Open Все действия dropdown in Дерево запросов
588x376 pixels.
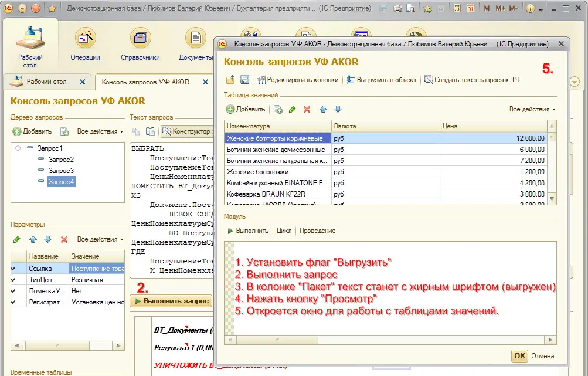100,131
